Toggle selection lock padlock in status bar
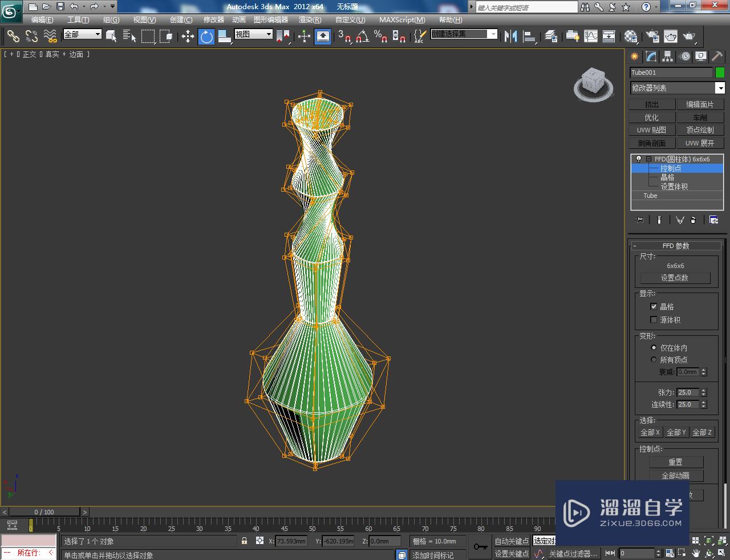 245,541
